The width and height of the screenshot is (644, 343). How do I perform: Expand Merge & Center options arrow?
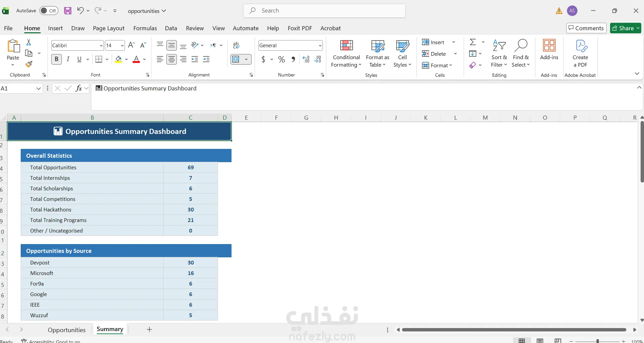coord(246,59)
